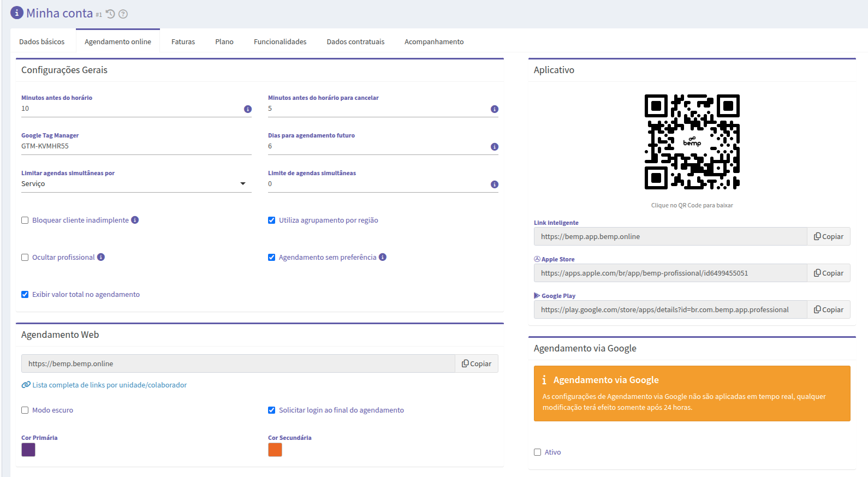
Task: Enable the Ativo checkbox for Google scheduling
Action: [x=538, y=452]
